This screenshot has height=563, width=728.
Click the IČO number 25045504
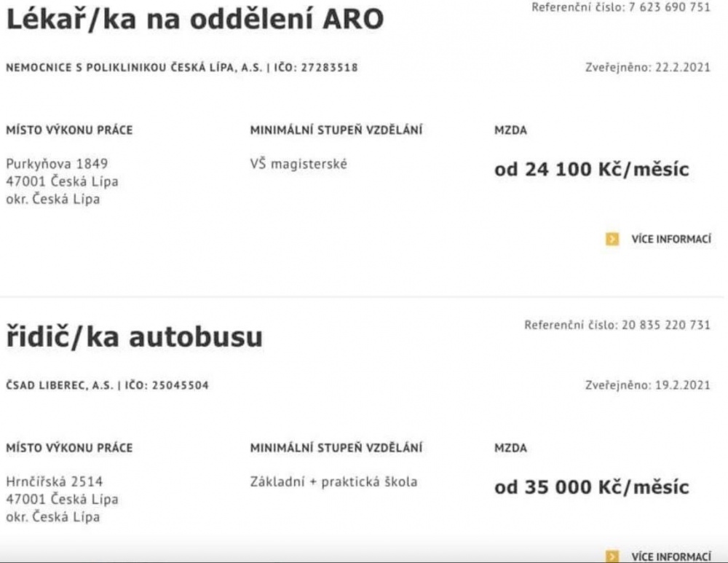coord(181,385)
